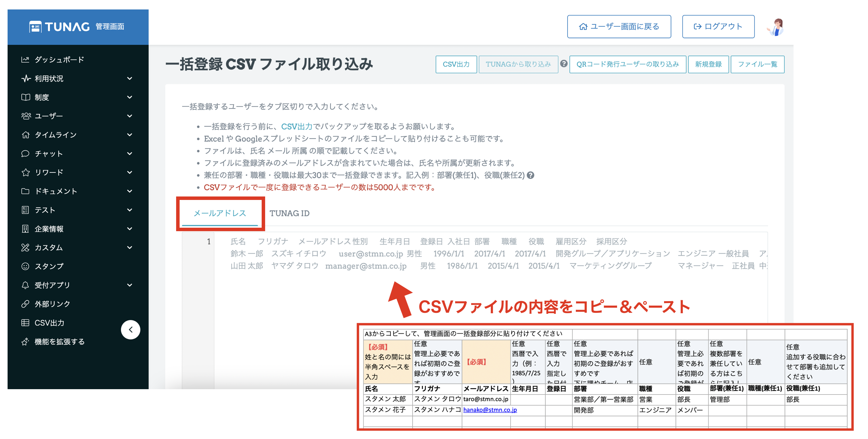Click the 営業部/第一営業部 cell
The width and height of the screenshot is (868, 439).
[605, 399]
